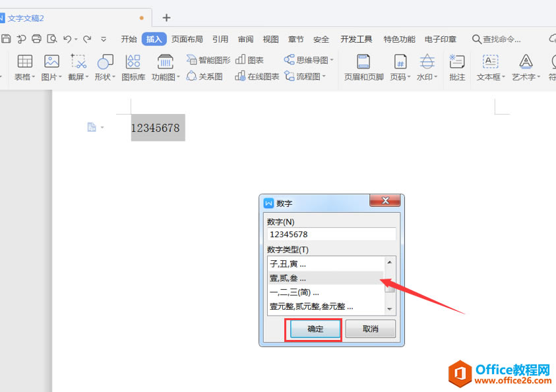Image resolution: width=556 pixels, height=392 pixels.
Task: Open the 引用 tab
Action: [220, 39]
